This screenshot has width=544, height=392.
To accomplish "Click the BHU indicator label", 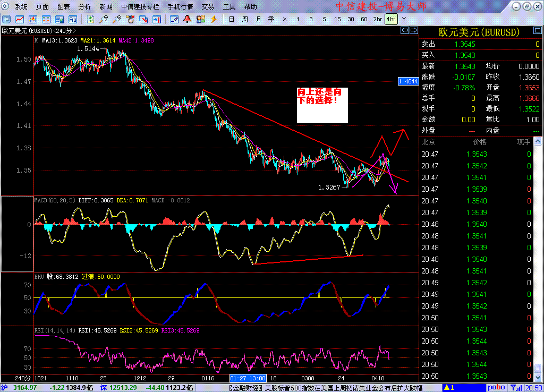I will point(39,277).
